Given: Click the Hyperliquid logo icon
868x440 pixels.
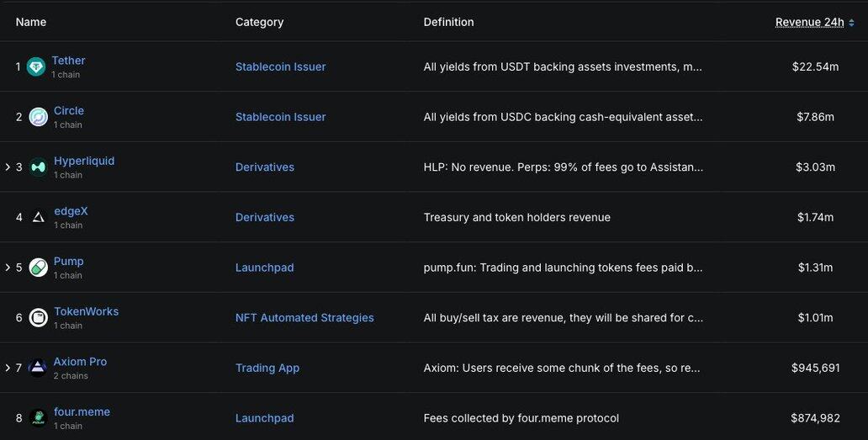Looking at the screenshot, I should (x=38, y=167).
